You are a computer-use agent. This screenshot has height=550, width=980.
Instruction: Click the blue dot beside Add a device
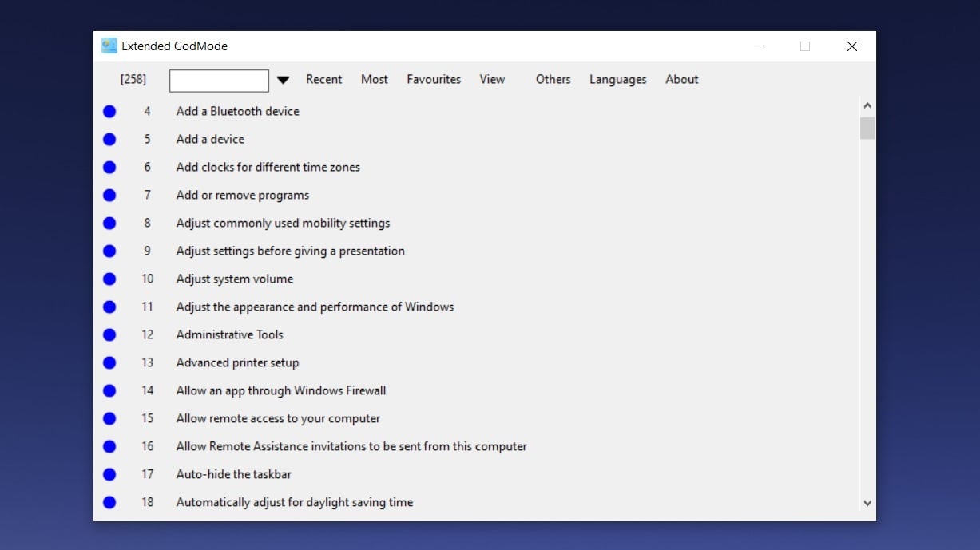109,140
